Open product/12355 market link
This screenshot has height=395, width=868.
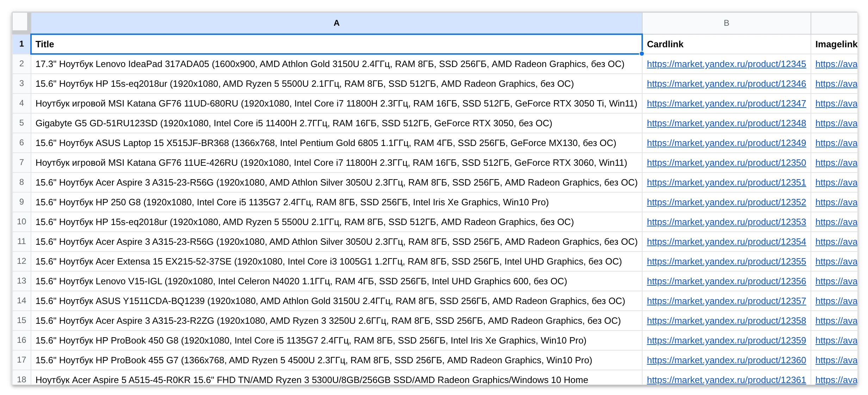[x=726, y=261]
